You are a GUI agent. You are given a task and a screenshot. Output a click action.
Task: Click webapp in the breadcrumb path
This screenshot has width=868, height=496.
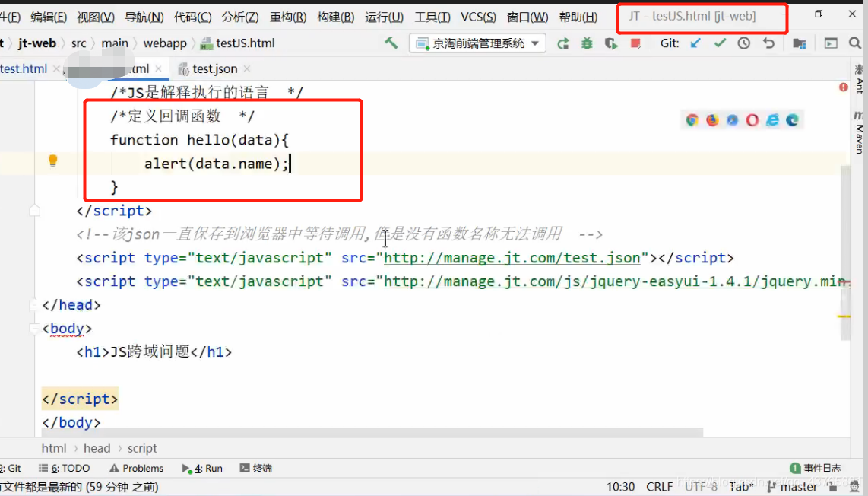(x=164, y=43)
